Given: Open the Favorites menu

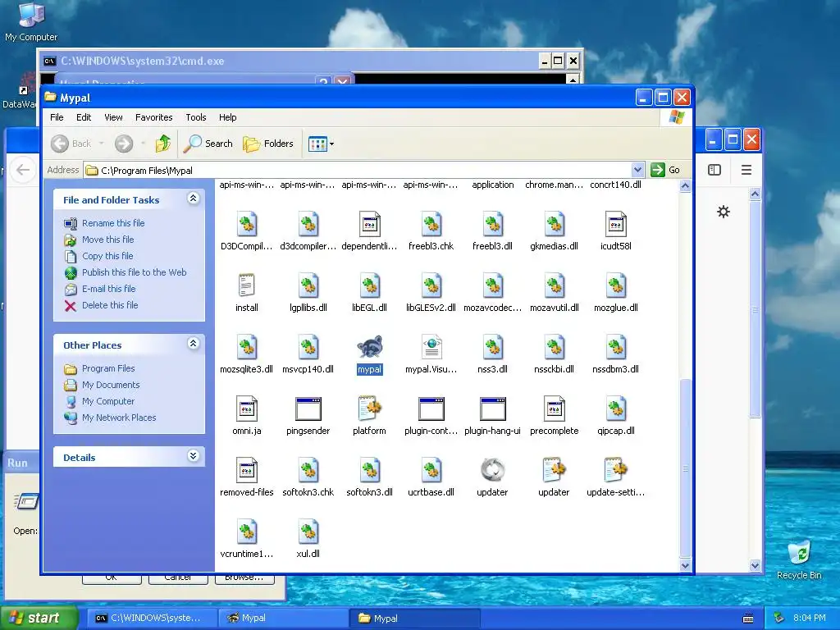Looking at the screenshot, I should coord(153,117).
